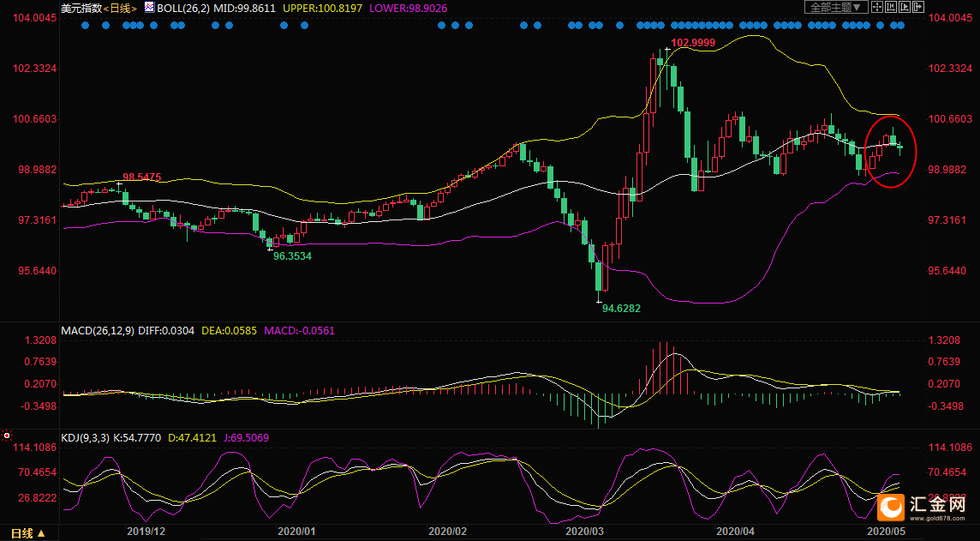980x541 pixels.
Task: Click the MID:99.8611 value
Action: coord(244,8)
